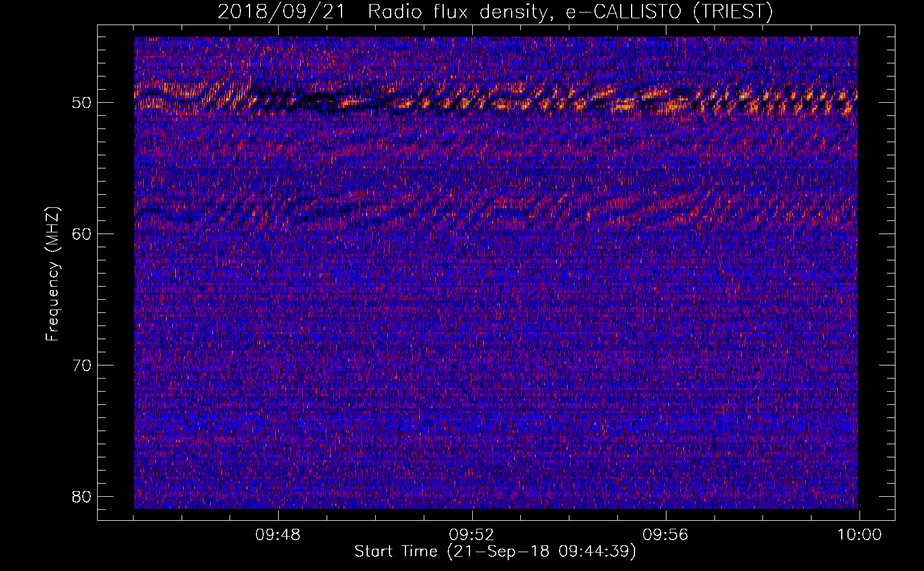Click the 60 frequency tick label
Viewport: 924px width, 571px height.
pyautogui.click(x=82, y=234)
